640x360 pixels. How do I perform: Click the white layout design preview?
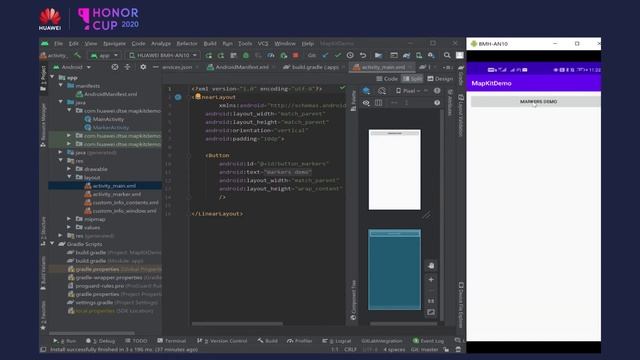pos(394,169)
